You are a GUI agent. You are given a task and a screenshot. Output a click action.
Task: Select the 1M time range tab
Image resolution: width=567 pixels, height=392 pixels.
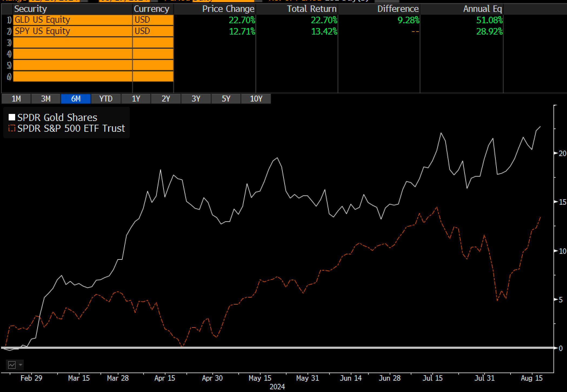[16, 99]
